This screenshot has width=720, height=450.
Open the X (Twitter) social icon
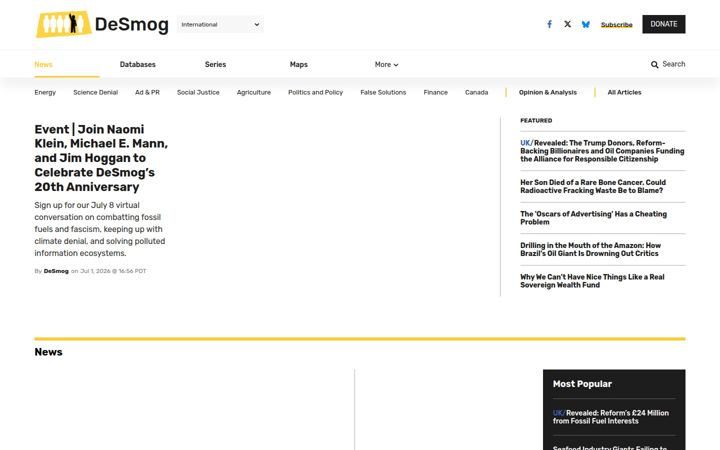click(x=568, y=24)
